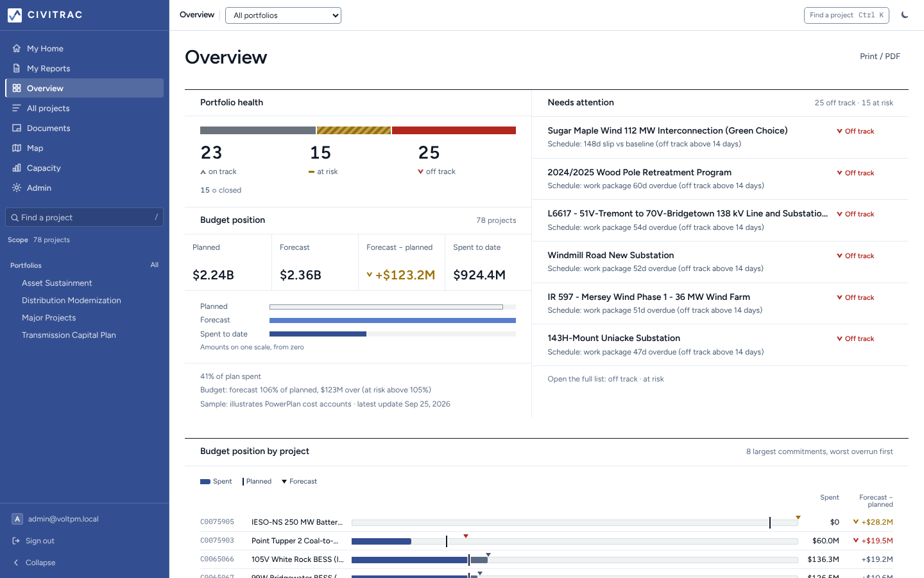The image size is (924, 578).
Task: Click the Collapse sidebar chevron icon
Action: pyautogui.click(x=17, y=563)
